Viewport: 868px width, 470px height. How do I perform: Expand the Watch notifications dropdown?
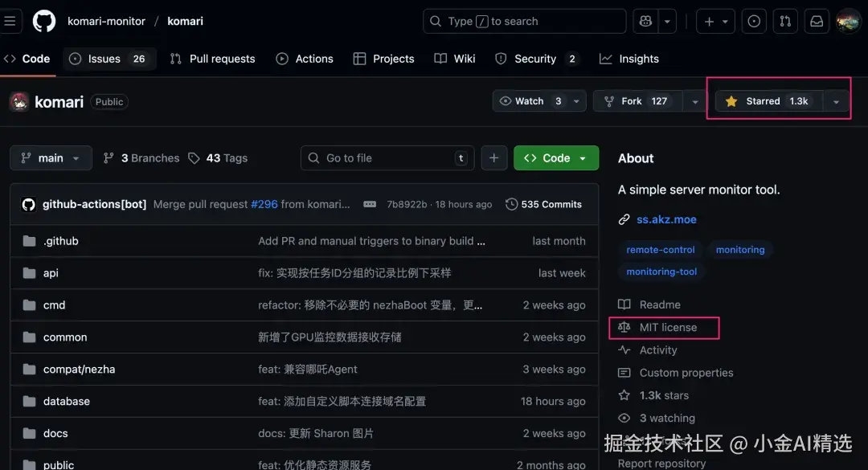click(576, 101)
